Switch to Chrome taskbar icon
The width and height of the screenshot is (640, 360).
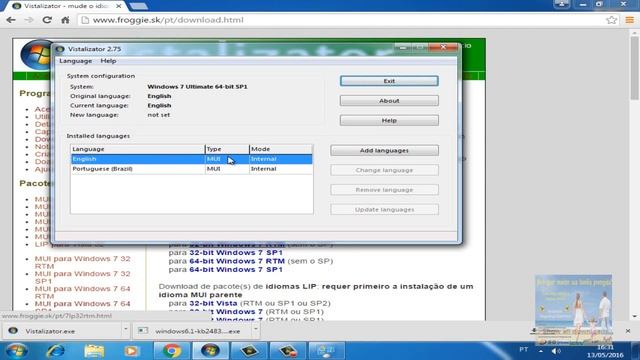[x=172, y=351]
